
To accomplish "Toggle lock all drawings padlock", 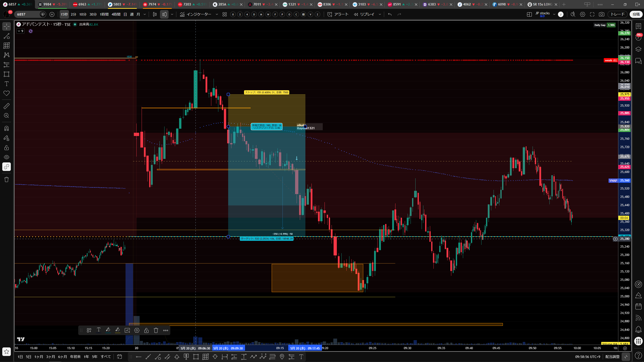I will coord(7,148).
